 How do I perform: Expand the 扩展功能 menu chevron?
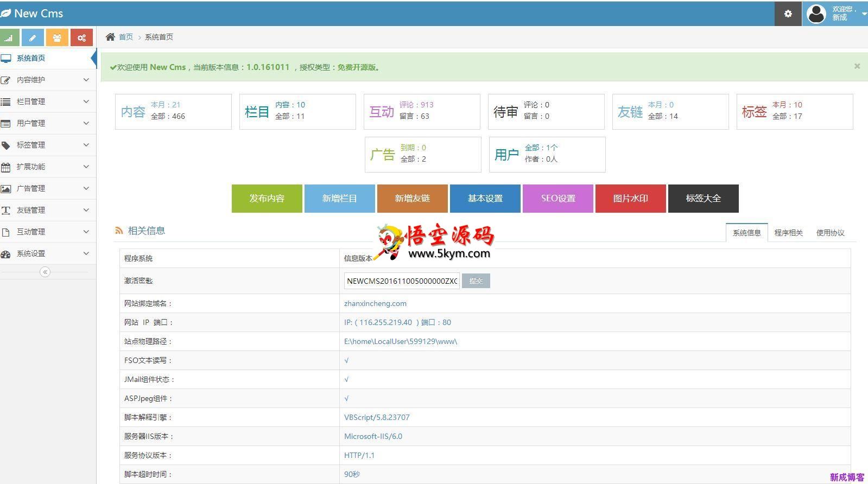point(86,167)
